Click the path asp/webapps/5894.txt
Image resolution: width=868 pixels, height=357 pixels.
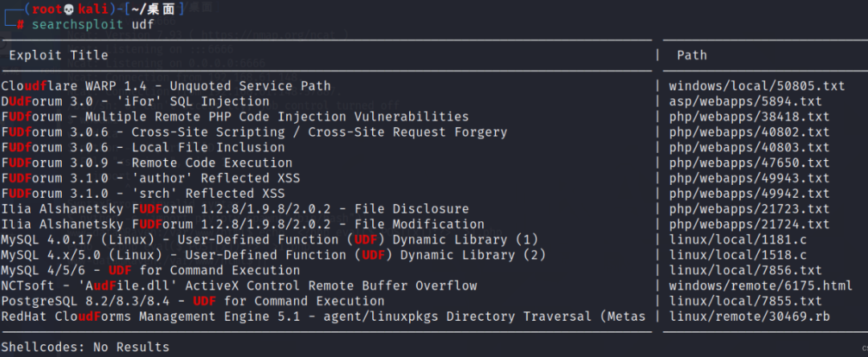click(x=745, y=102)
